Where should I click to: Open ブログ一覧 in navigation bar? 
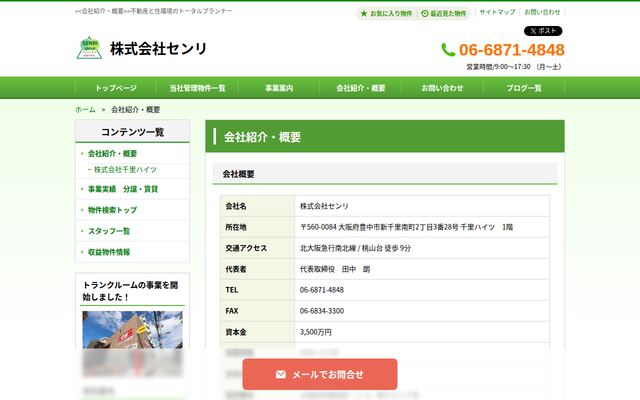[524, 88]
